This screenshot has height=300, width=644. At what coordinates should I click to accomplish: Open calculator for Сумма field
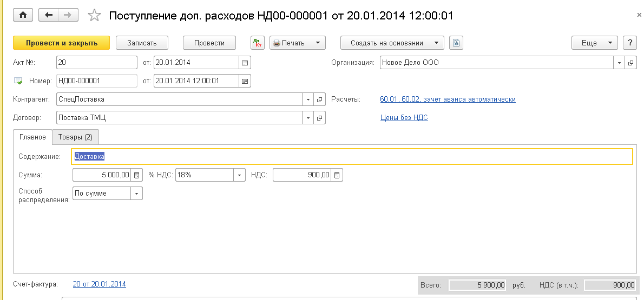pyautogui.click(x=136, y=175)
